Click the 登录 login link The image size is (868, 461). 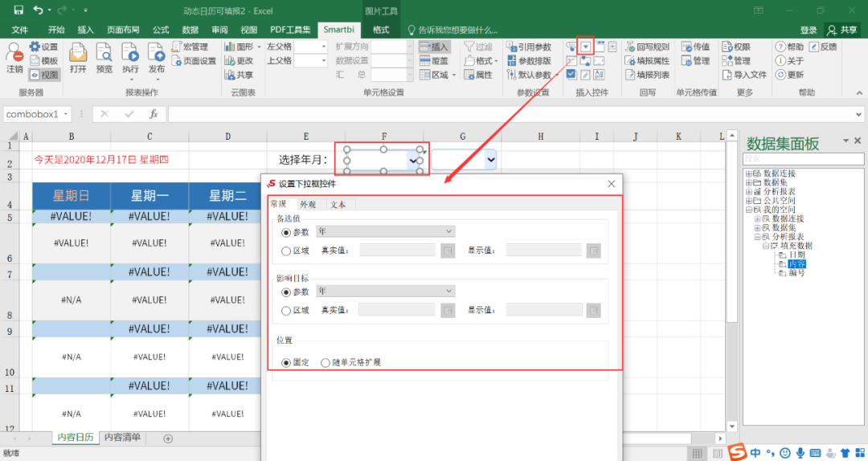tap(809, 30)
